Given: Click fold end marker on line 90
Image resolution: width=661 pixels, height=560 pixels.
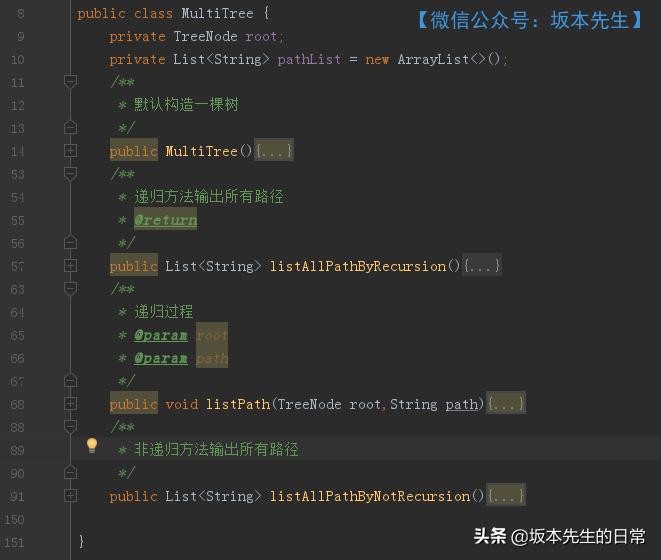Looking at the screenshot, I should [70, 472].
